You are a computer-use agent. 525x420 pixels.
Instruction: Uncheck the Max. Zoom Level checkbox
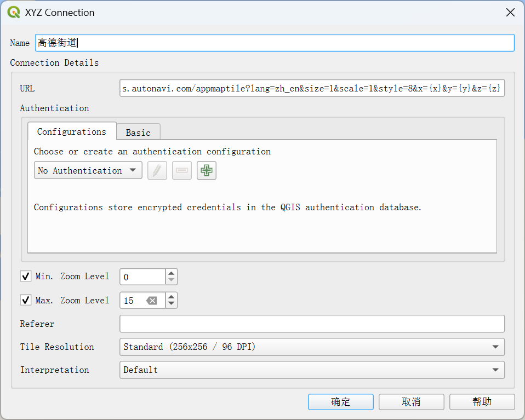tap(26, 301)
